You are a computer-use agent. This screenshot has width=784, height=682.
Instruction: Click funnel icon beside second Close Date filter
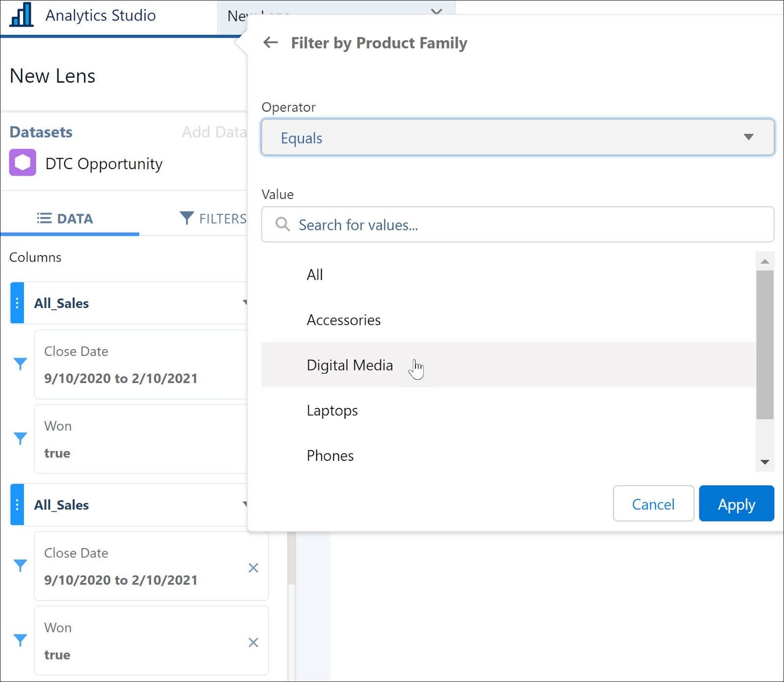coord(20,565)
